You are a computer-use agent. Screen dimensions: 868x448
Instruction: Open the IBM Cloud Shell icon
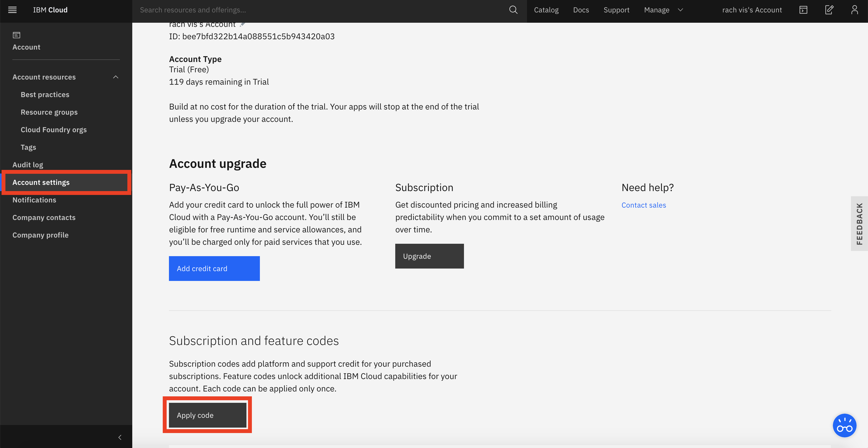tap(803, 10)
